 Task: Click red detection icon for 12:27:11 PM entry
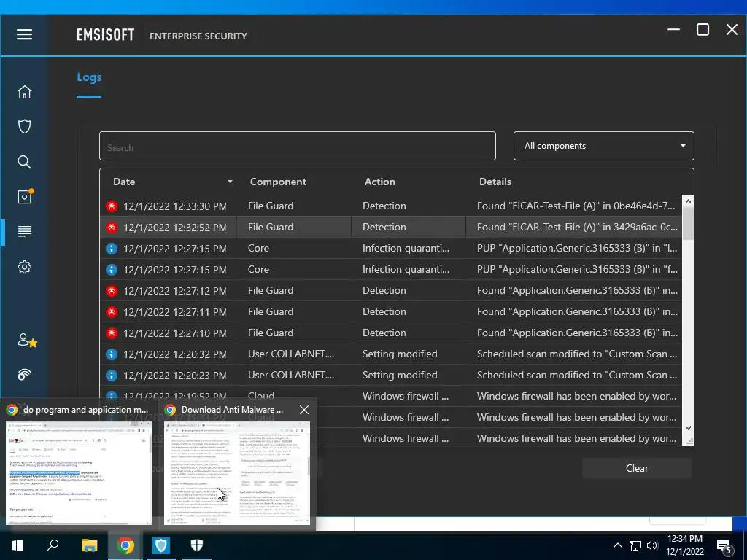pos(112,312)
